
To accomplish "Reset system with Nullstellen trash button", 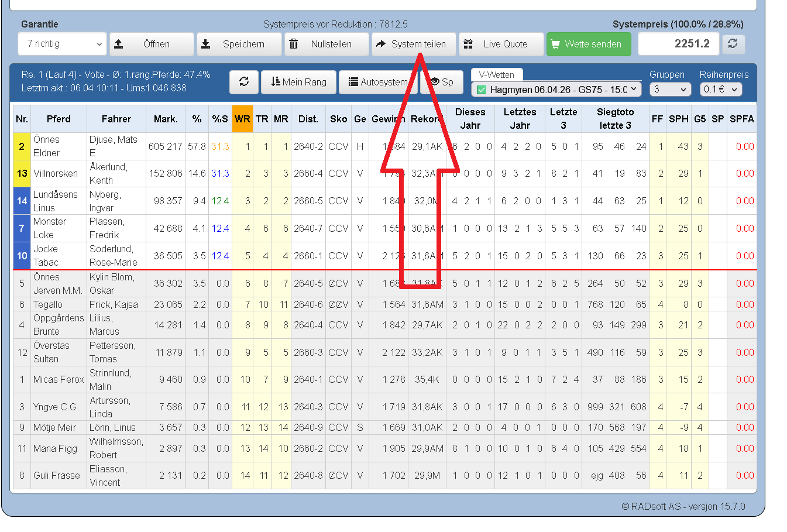I will 327,44.
